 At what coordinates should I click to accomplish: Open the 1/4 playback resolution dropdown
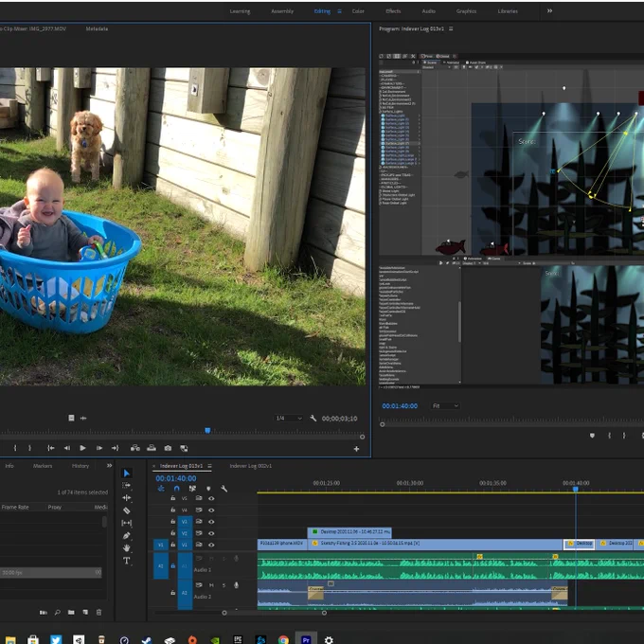point(289,418)
